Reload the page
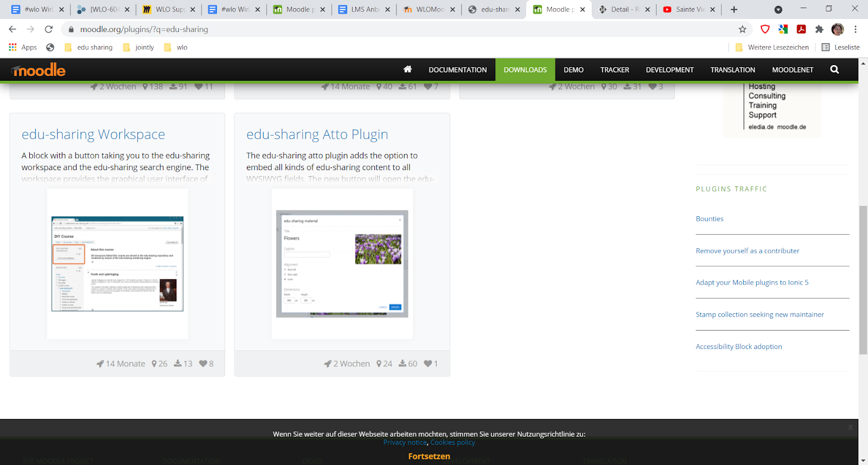Screen dimensions: 868x465 point(49,29)
